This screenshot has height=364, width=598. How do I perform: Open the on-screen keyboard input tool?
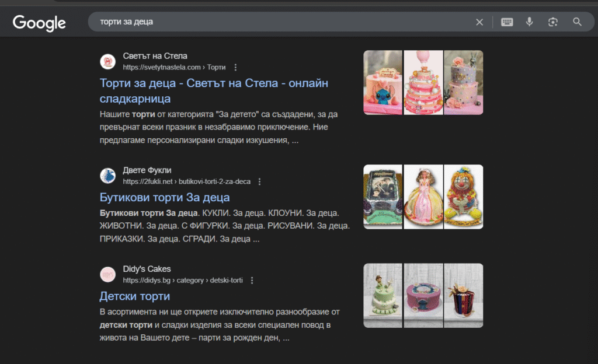(x=506, y=22)
